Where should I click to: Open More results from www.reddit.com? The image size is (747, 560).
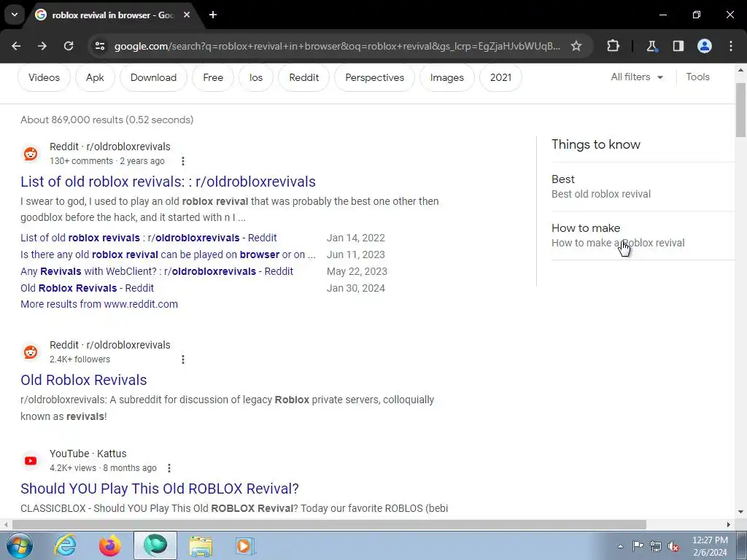point(99,304)
